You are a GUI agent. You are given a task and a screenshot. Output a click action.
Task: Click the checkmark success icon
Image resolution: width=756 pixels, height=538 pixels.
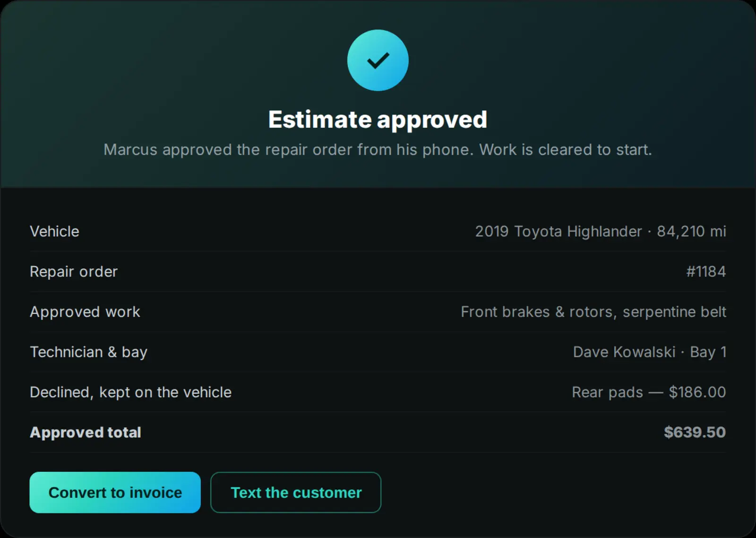pyautogui.click(x=378, y=61)
